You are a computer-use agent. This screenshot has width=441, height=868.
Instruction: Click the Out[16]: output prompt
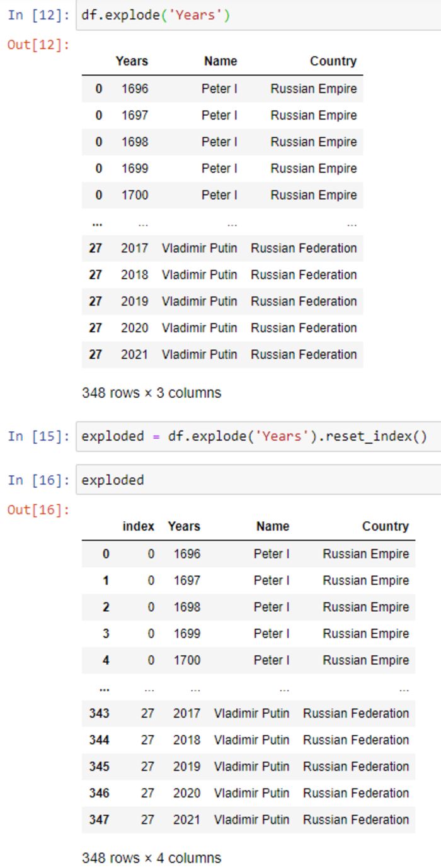coord(39,510)
